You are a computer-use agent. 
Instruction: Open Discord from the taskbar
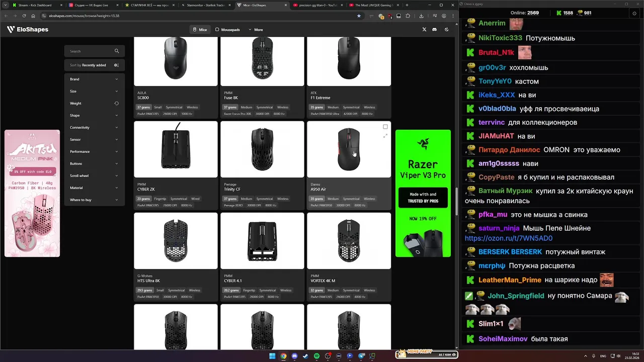click(x=294, y=356)
